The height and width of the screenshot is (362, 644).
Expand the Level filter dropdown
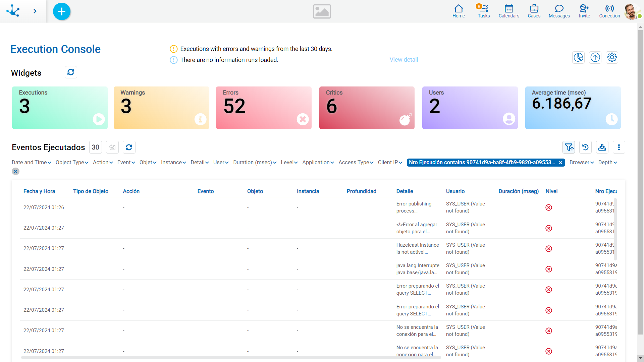(x=289, y=163)
